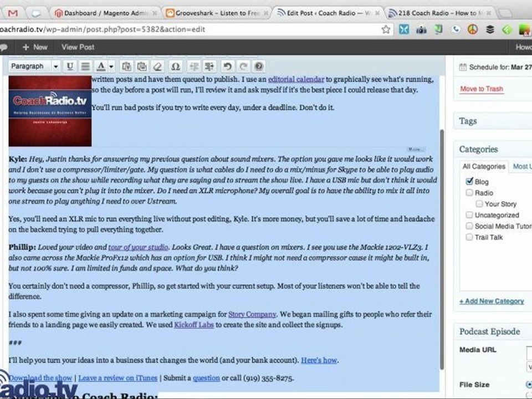
Task: Click the phone bubble extension icon
Action: tap(456, 29)
